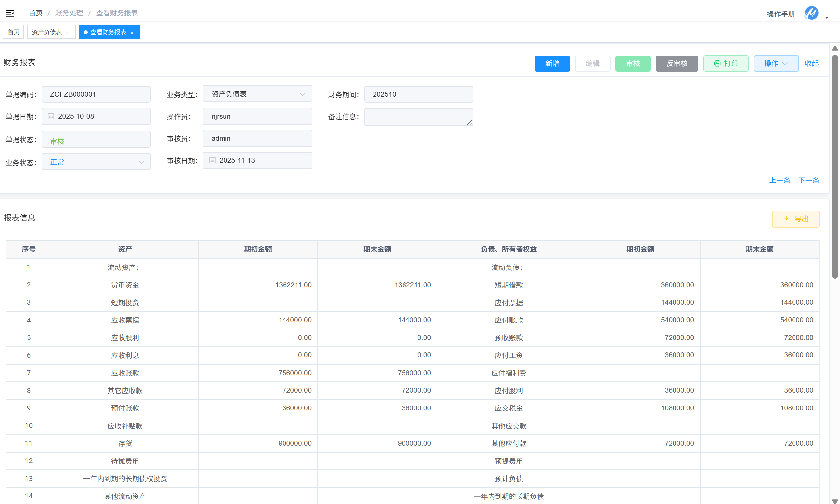The height and width of the screenshot is (504, 840).
Task: Click 收起 to collapse the form
Action: click(x=811, y=63)
